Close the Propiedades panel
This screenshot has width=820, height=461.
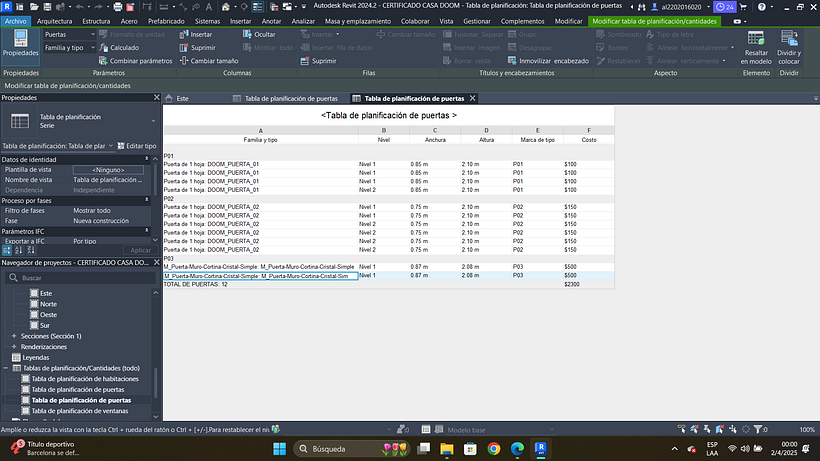[x=156, y=98]
